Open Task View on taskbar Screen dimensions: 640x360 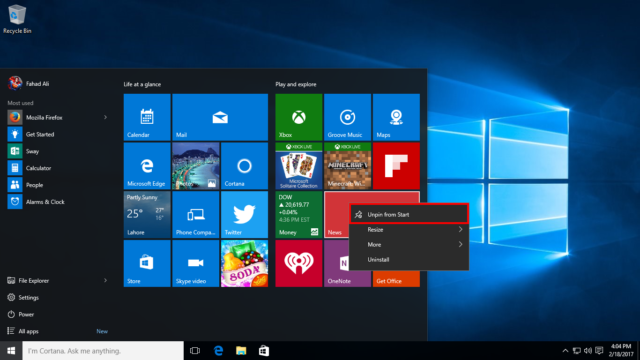point(195,351)
